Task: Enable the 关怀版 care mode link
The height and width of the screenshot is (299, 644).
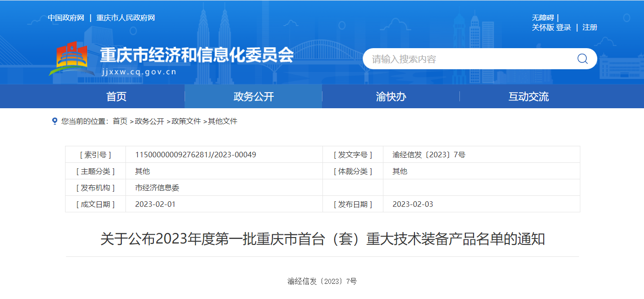Action: point(543,28)
